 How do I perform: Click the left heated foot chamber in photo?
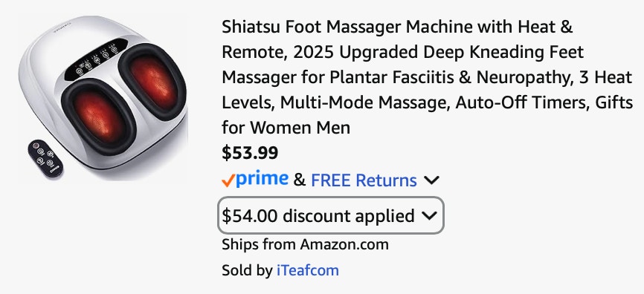pyautogui.click(x=99, y=116)
